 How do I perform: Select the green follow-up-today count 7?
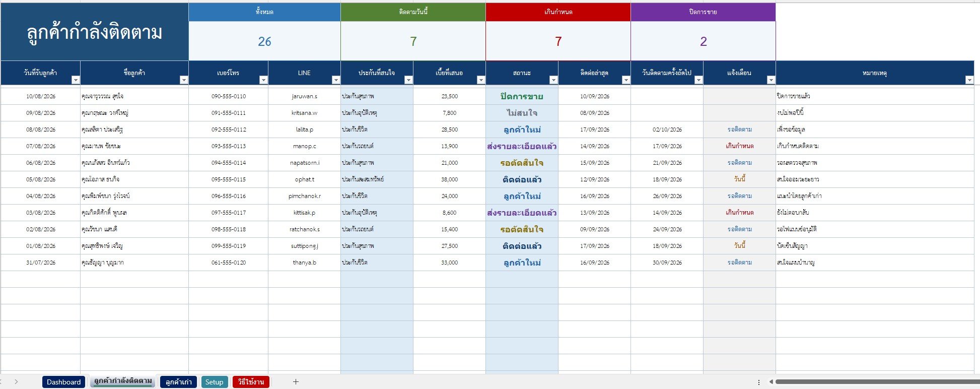[413, 41]
